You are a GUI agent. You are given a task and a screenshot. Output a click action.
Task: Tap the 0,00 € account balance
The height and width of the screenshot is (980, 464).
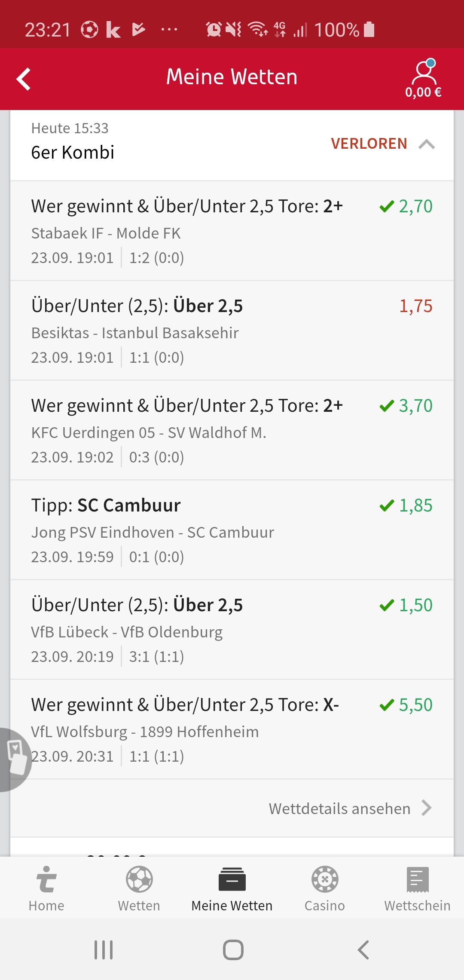(x=423, y=92)
